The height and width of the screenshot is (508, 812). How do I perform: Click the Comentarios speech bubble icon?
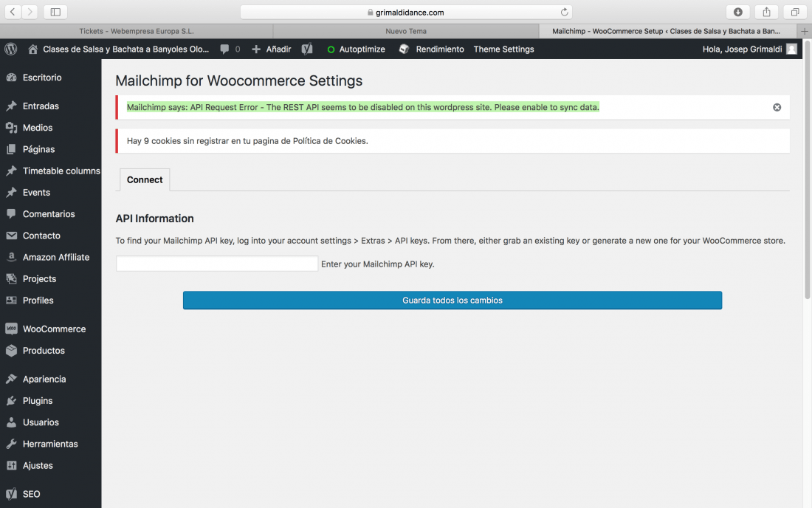coord(11,214)
